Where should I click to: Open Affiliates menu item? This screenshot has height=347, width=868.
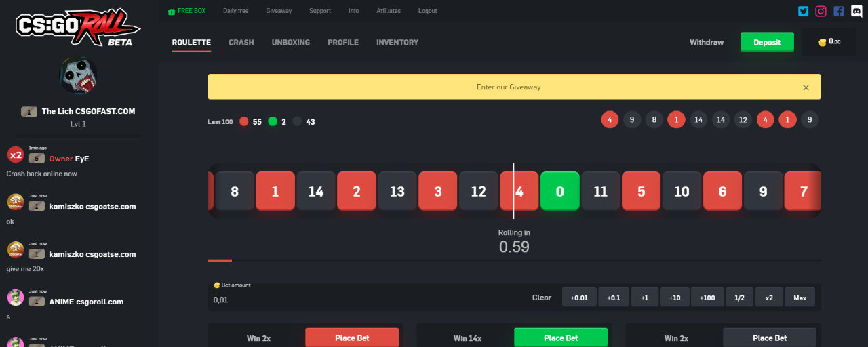point(389,11)
